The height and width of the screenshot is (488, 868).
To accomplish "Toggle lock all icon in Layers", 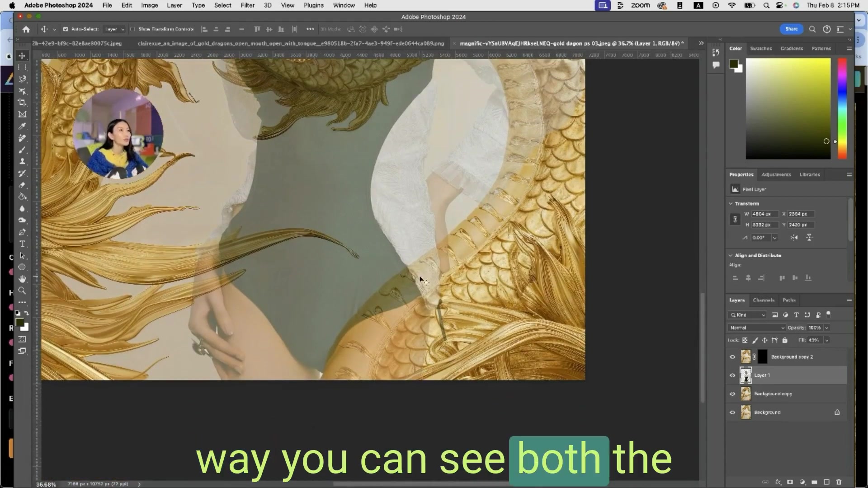I will point(785,340).
